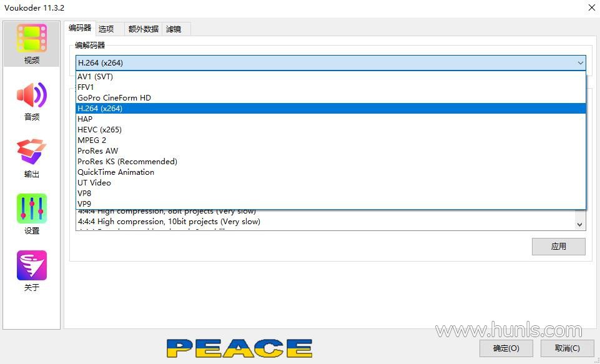Viewport: 600px width, 364px height.
Task: Switch to the 编码器 tab
Action: click(x=80, y=28)
